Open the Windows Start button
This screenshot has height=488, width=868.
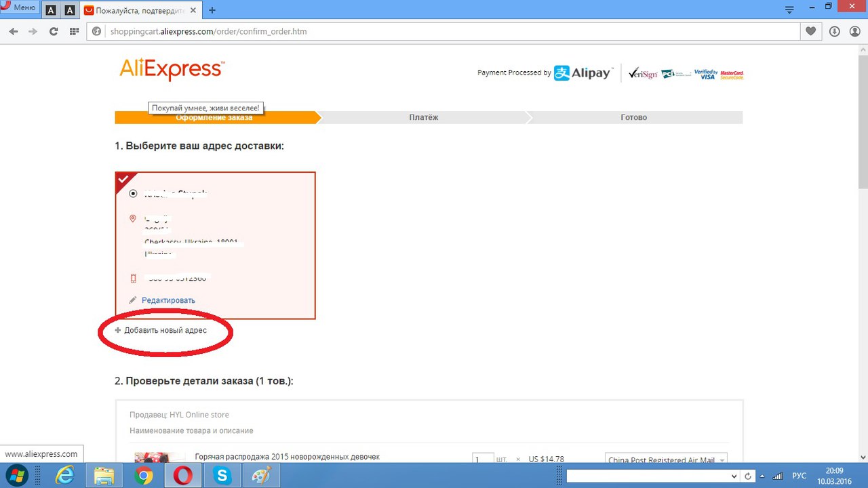tap(18, 475)
